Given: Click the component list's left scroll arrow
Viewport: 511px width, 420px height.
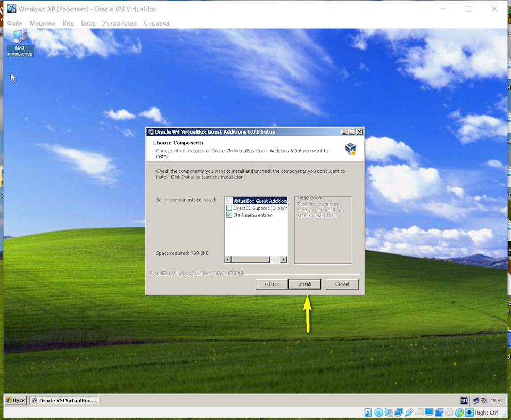Looking at the screenshot, I should coord(228,259).
